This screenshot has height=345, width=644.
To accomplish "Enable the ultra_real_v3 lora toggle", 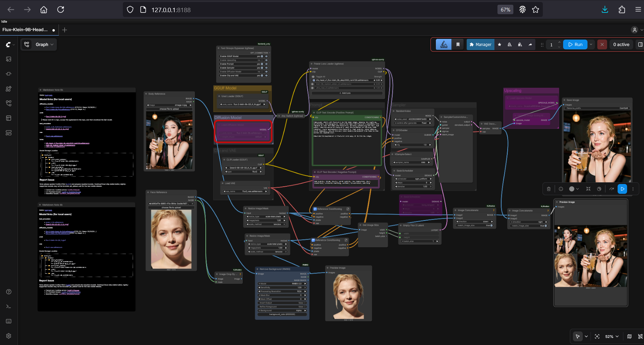I will 313,88.
